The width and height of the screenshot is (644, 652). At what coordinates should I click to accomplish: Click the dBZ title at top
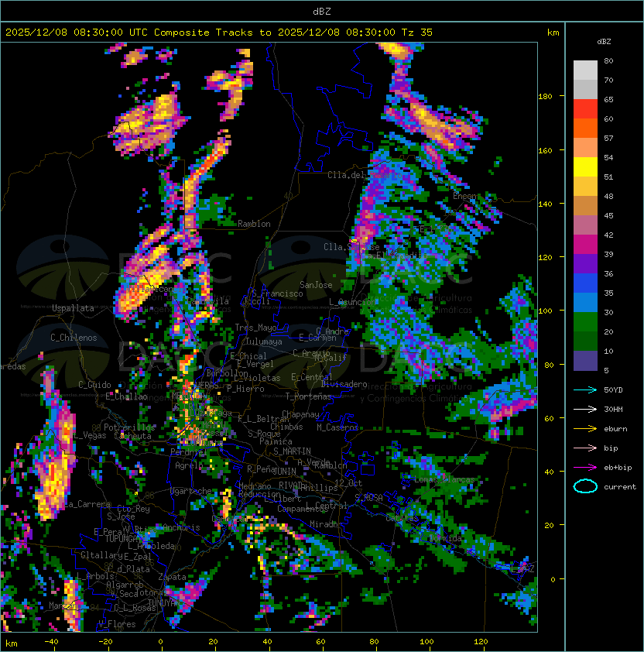pos(322,11)
